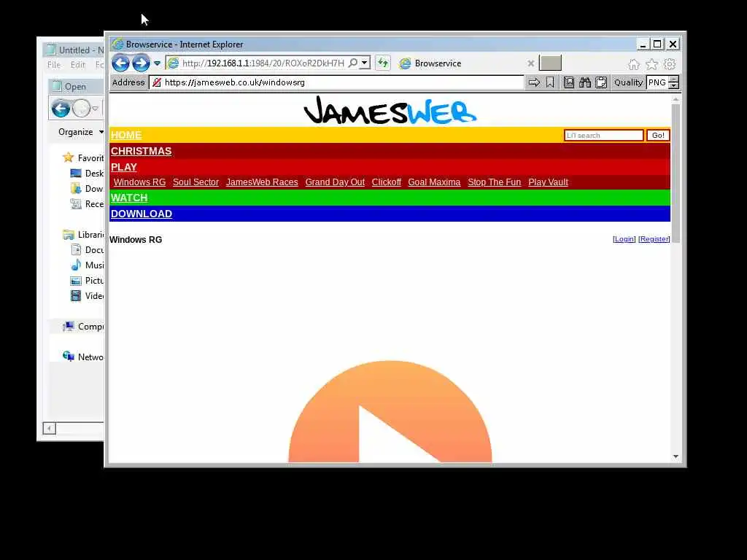Click Internet Explorer forward button

click(141, 63)
